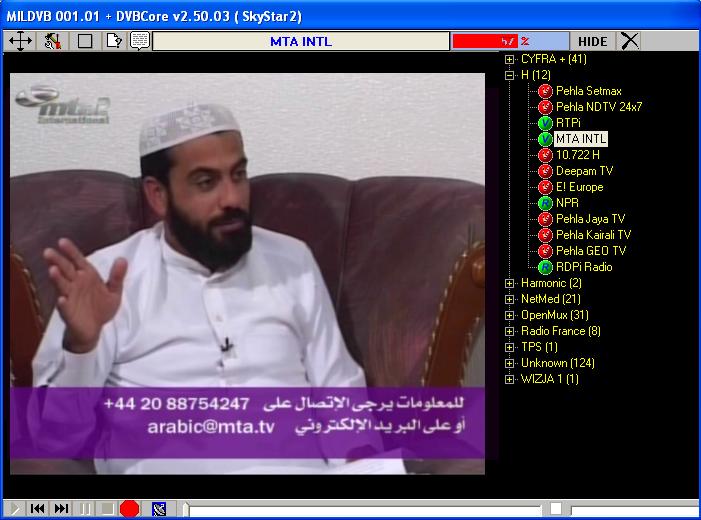Click the NetMed (21) provider label
Image resolution: width=701 pixels, height=520 pixels.
click(551, 299)
